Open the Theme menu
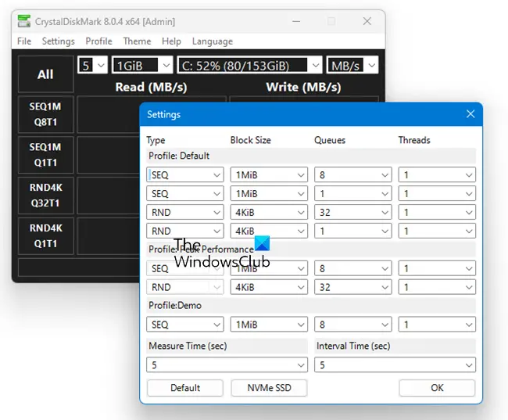The image size is (508, 420). 137,41
